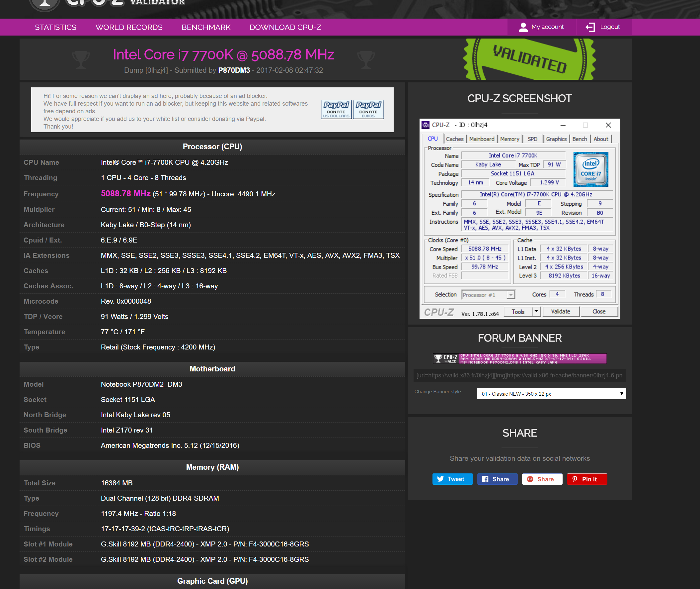Click the CPU-Z forum banner image
This screenshot has width=700, height=589.
[x=519, y=358]
